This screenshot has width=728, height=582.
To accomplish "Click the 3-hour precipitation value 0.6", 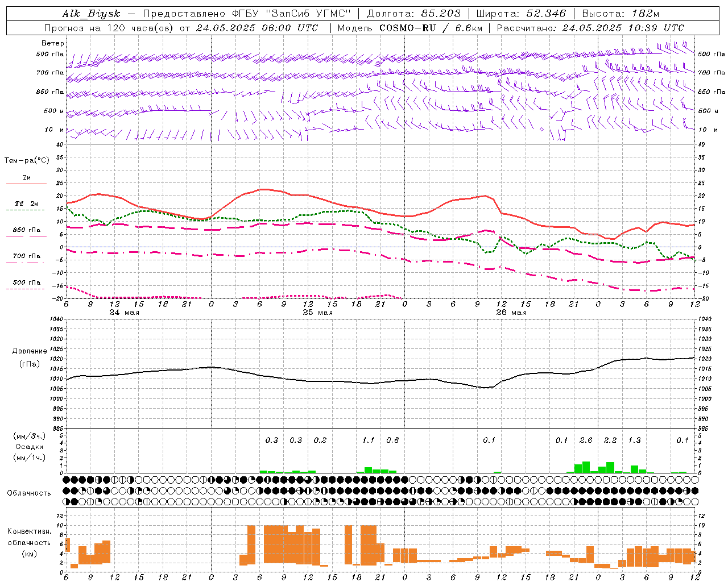I will coord(392,440).
